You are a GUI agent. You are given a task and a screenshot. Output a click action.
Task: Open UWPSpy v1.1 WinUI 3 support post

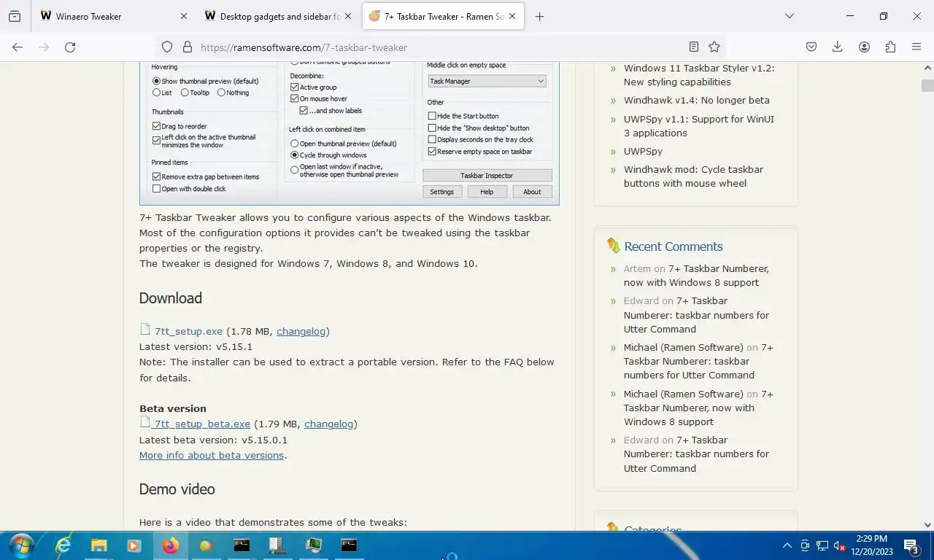coord(699,125)
